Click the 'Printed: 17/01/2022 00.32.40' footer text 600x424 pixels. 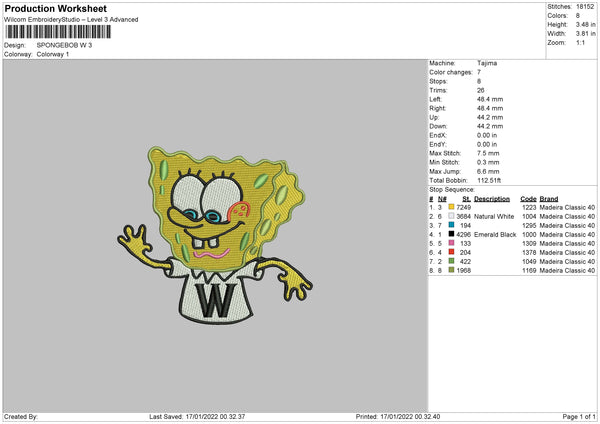coord(398,416)
